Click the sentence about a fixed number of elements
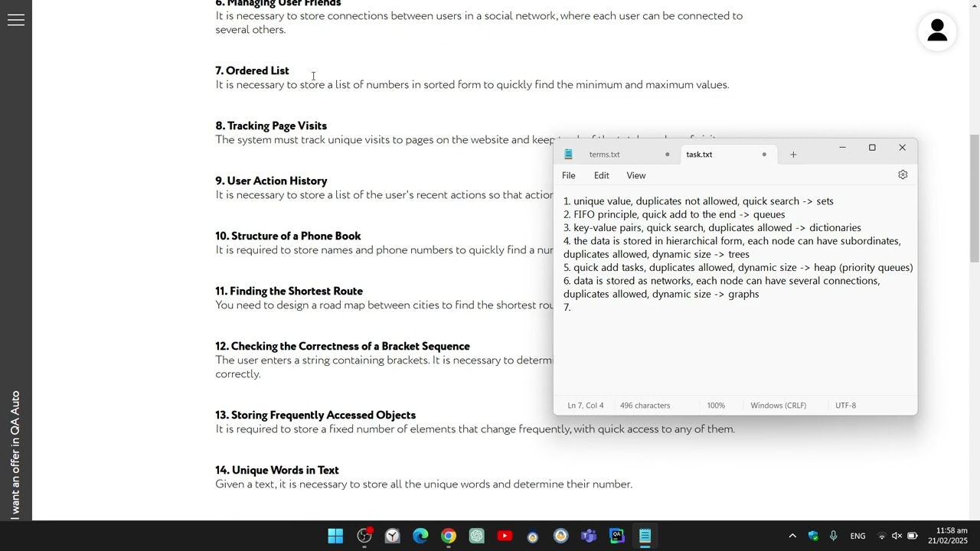Screen dimensions: 980x551 click(x=475, y=429)
